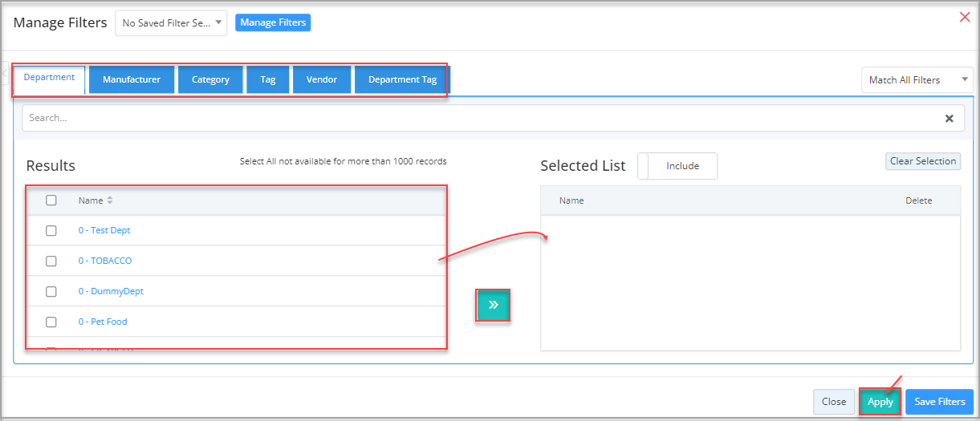The height and width of the screenshot is (421, 980).
Task: Sort results by Name column arrows
Action: (110, 200)
